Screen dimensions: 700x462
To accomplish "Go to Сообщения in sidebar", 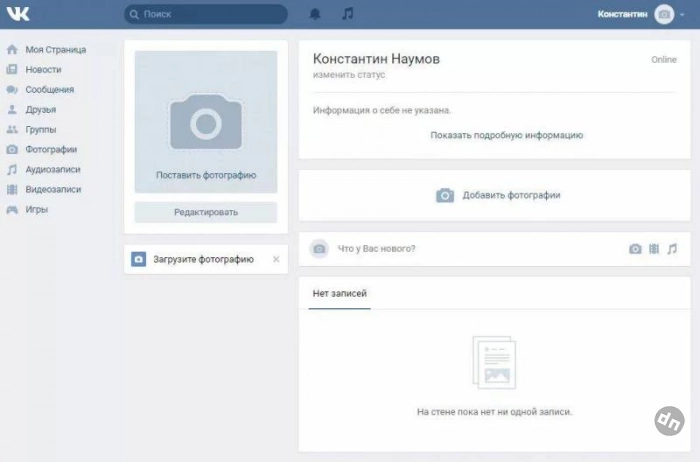I will coord(49,90).
